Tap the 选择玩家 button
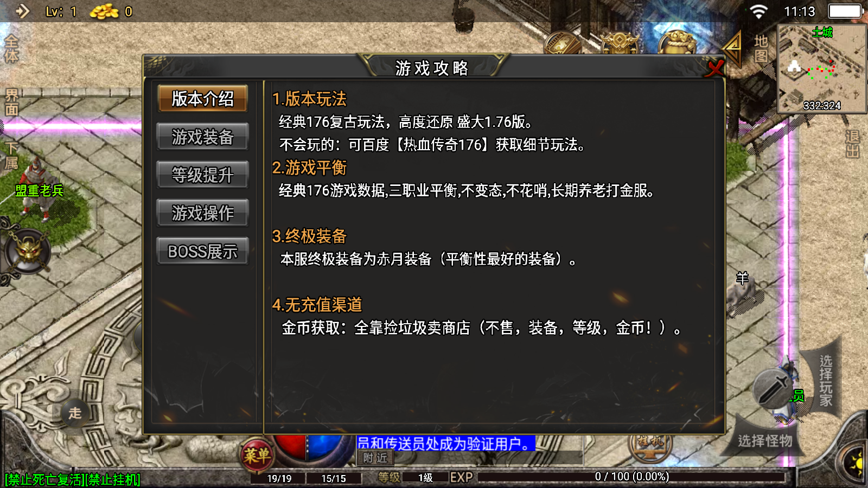Image resolution: width=868 pixels, height=488 pixels. [825, 381]
